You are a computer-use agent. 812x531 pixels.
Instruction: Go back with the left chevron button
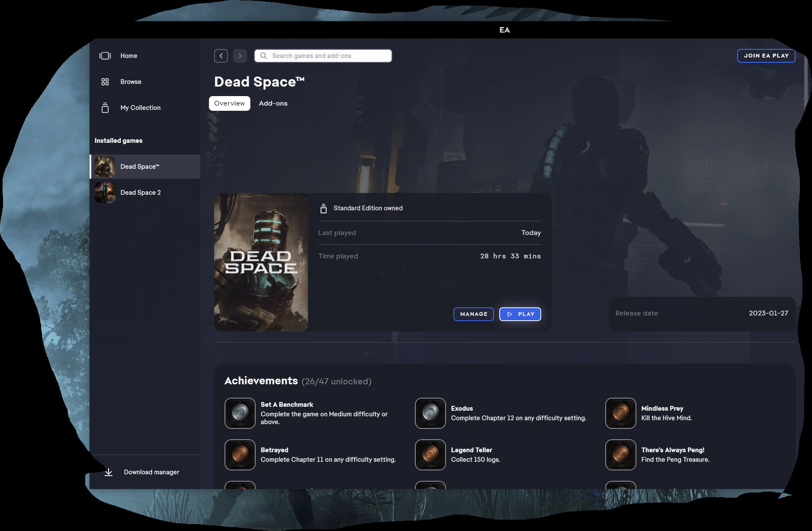221,56
